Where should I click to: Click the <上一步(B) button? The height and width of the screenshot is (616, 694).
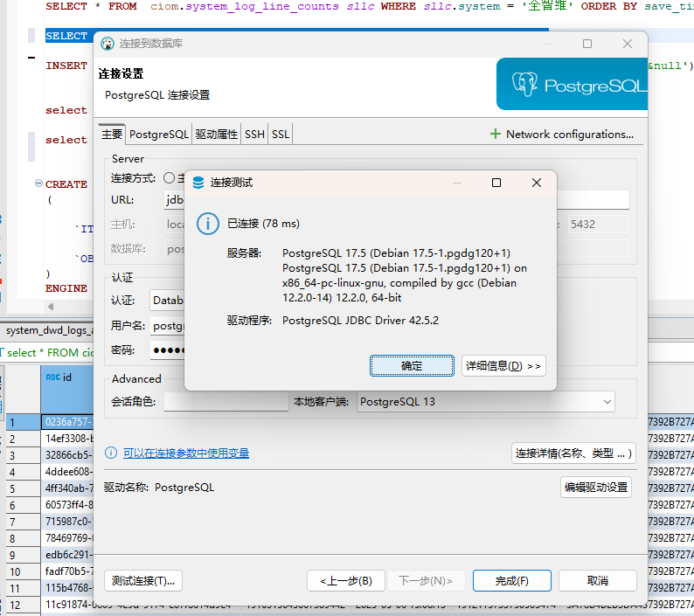pos(346,580)
